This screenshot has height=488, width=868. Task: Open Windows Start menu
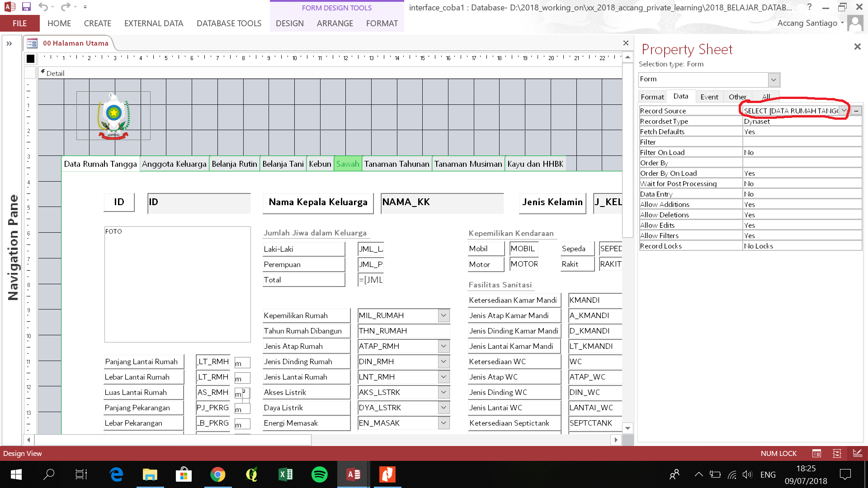[16, 474]
